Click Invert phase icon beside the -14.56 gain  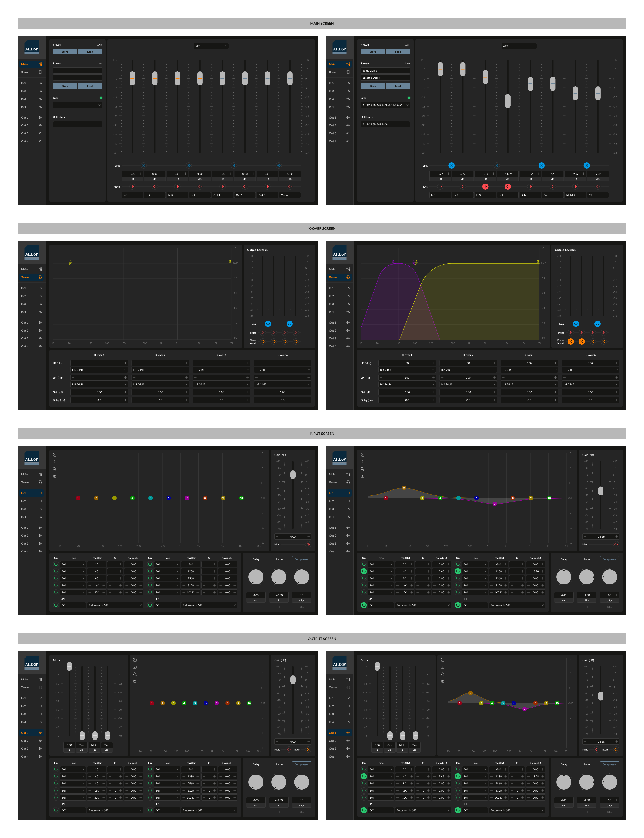(x=616, y=749)
